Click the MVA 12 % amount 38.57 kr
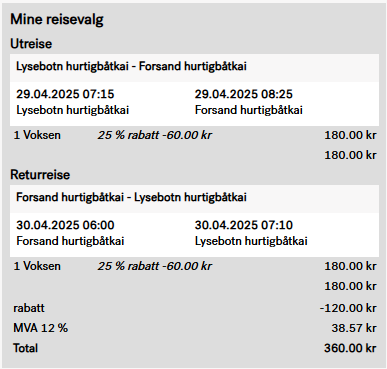 354,328
